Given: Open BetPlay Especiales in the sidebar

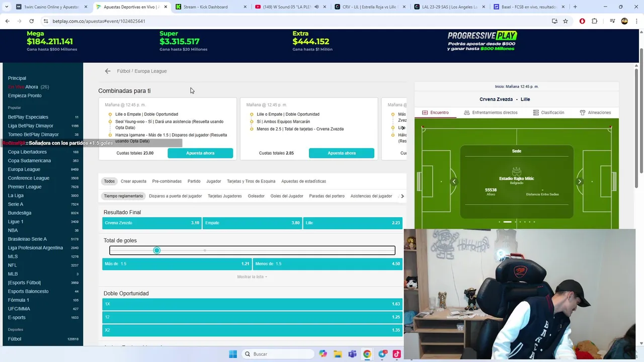Looking at the screenshot, I should pos(28,117).
